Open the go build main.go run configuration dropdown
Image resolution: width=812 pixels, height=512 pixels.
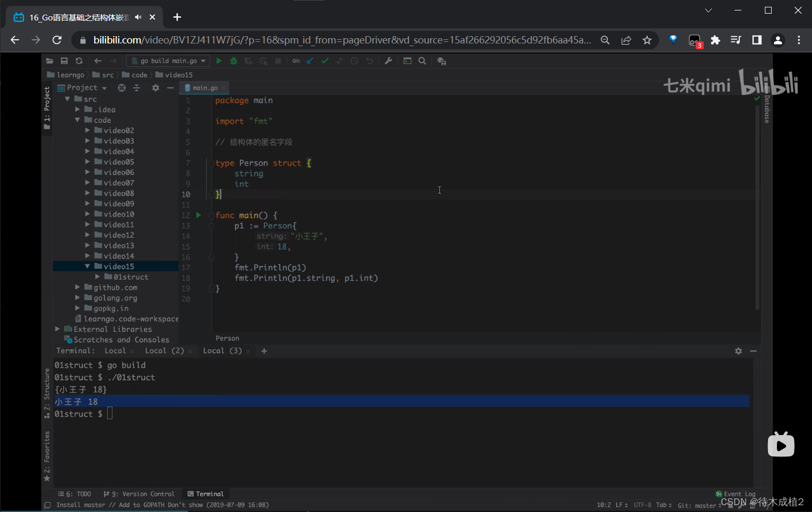pyautogui.click(x=168, y=61)
